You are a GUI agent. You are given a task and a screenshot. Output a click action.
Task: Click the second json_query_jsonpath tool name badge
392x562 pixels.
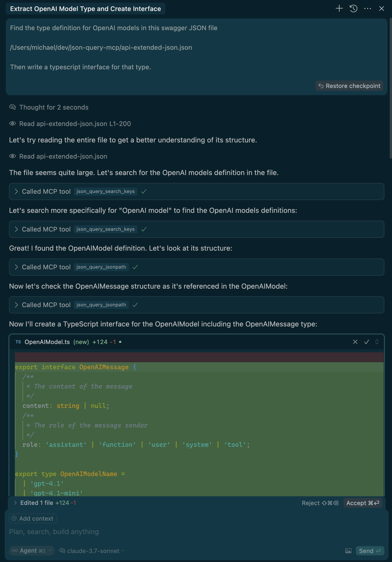[x=101, y=305]
